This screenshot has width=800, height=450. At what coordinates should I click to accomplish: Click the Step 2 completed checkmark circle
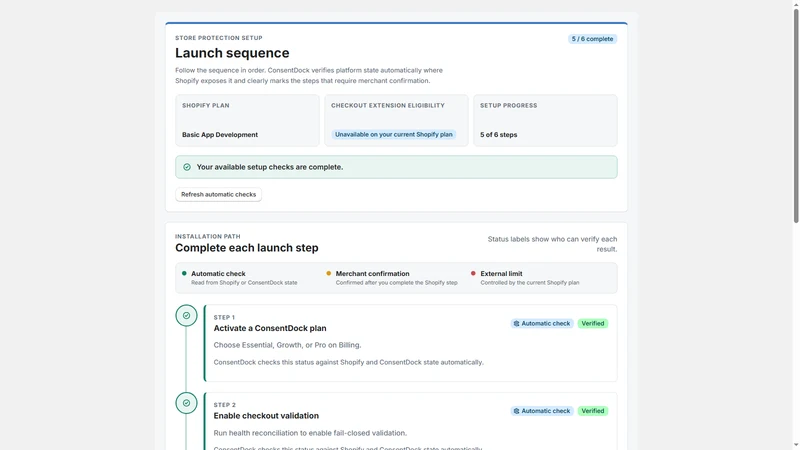186,403
